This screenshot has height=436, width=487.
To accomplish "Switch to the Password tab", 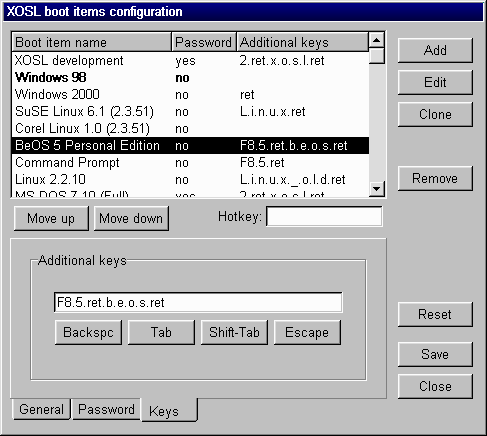I will click(x=106, y=409).
